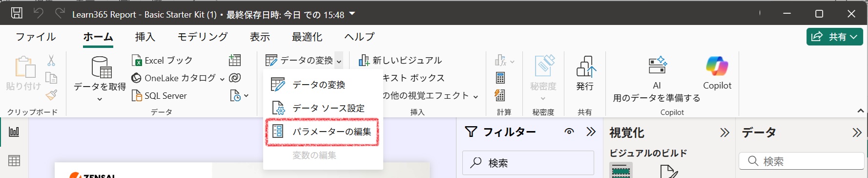Click the new column lightning calculator icon
Screen dimensions: 868x178
(x=500, y=95)
